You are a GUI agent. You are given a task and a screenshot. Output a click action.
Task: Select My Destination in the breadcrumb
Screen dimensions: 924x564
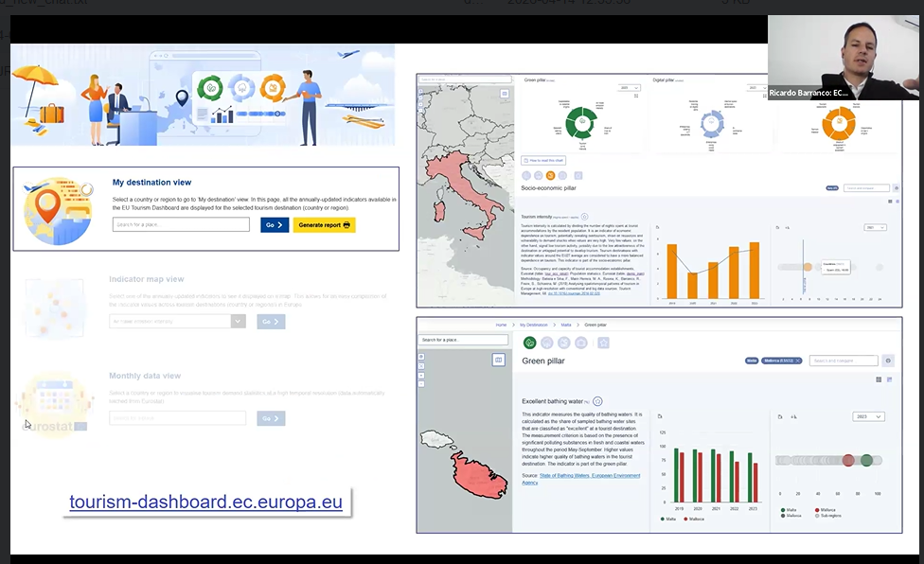pos(534,325)
